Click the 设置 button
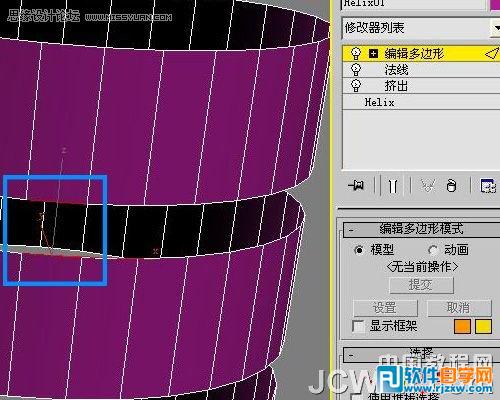The width and height of the screenshot is (500, 400). (x=385, y=308)
